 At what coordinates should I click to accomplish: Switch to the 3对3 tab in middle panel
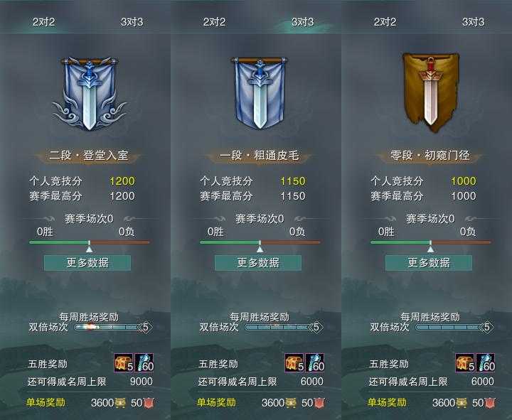(302, 22)
